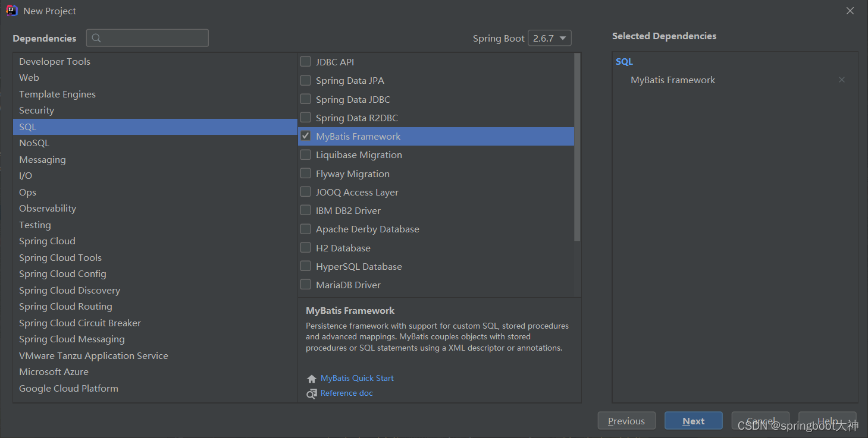Select the SQL category
The image size is (868, 438).
155,127
